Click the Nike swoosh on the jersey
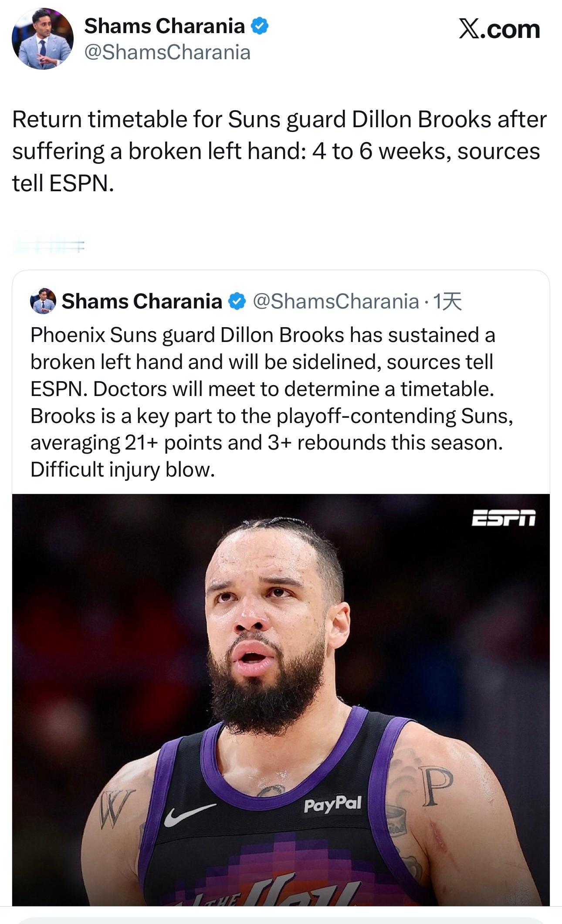Viewport: 562px width, 924px height. coord(189,814)
